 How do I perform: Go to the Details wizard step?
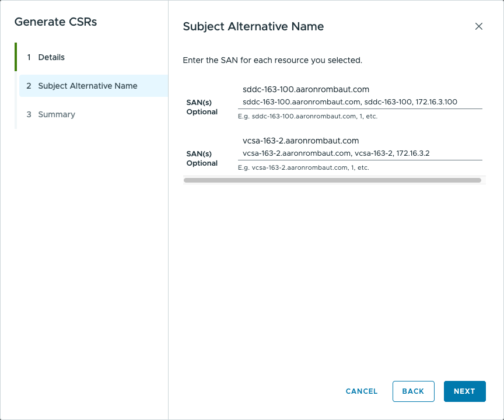coord(51,57)
